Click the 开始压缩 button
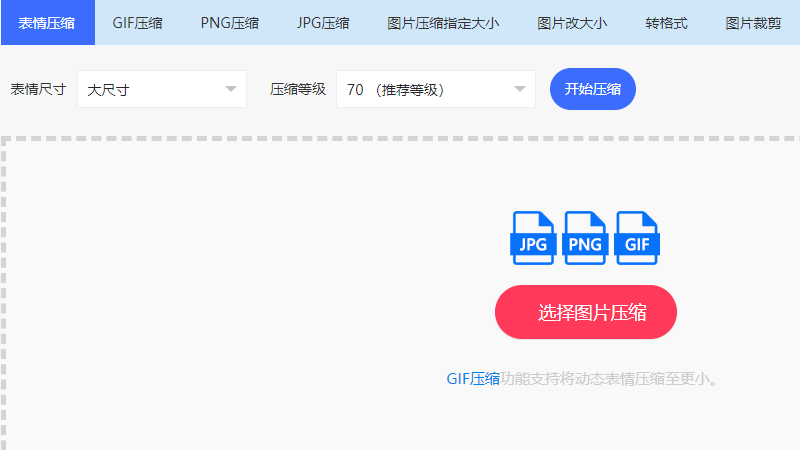Screen dimensions: 800x450 pyautogui.click(x=593, y=89)
